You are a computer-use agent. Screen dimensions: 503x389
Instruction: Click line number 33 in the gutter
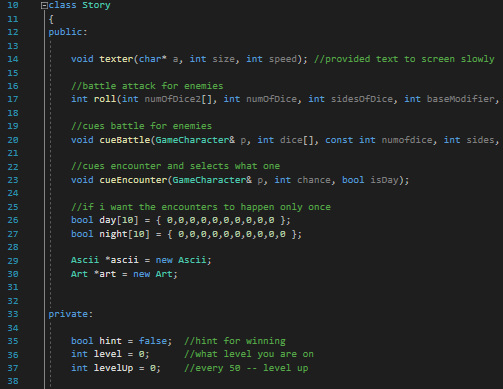pyautogui.click(x=13, y=314)
